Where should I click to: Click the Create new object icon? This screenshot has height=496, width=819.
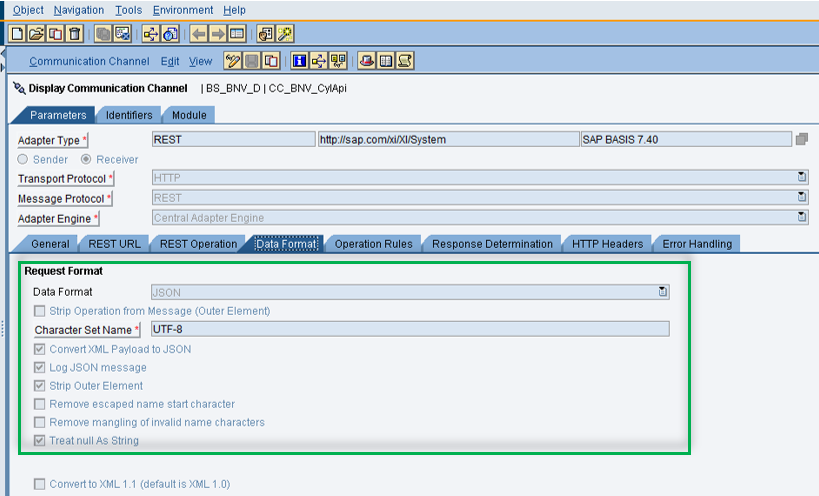pyautogui.click(x=17, y=34)
